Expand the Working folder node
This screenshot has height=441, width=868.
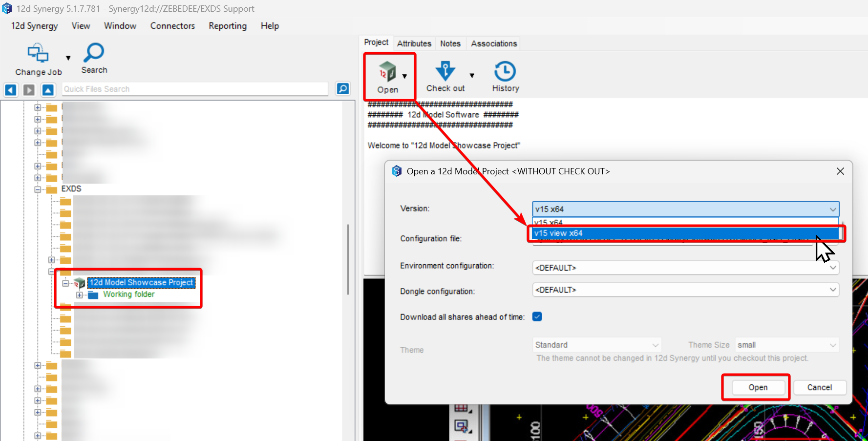point(79,295)
